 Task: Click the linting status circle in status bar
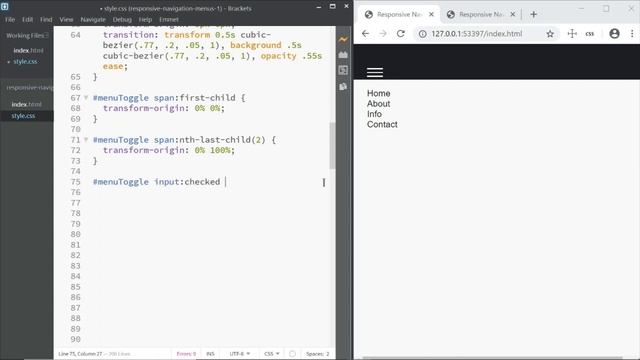292,354
